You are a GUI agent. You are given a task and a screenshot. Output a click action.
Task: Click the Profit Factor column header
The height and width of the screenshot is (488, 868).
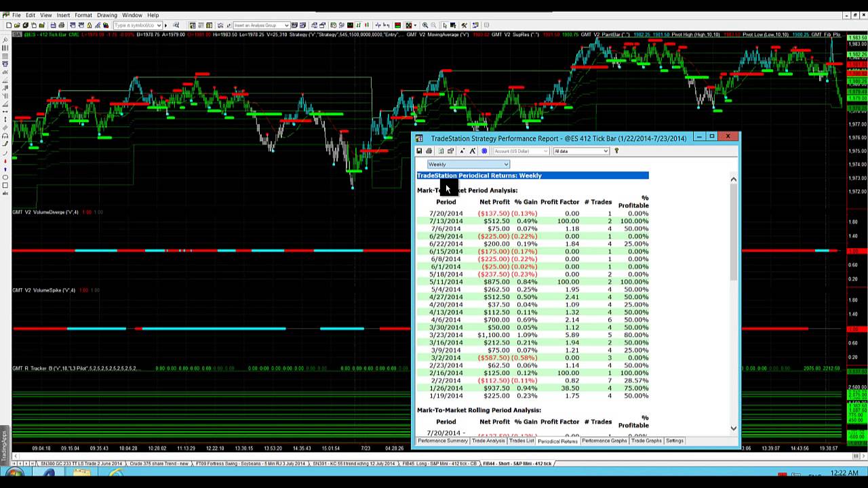coord(559,202)
